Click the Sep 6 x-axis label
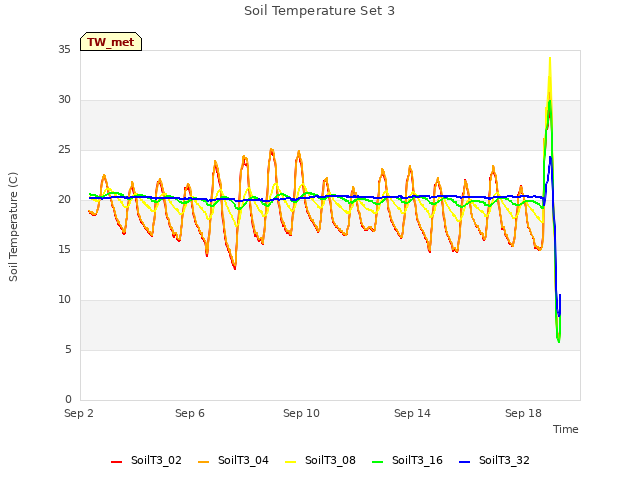The image size is (640, 480). point(190,413)
